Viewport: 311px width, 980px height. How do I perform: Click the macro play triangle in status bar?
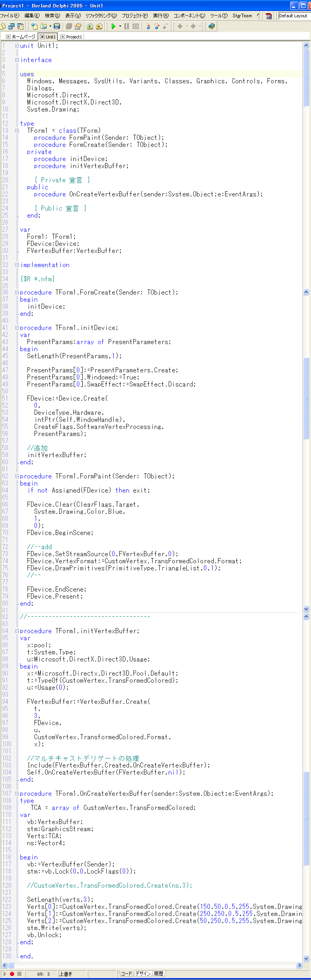tap(5, 974)
